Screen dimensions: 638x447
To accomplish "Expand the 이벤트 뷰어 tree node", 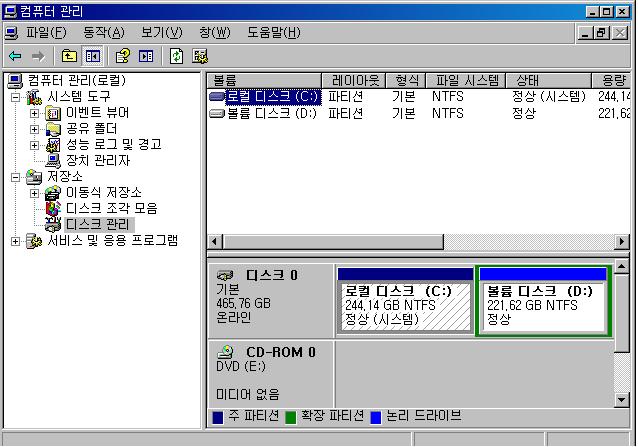I will [x=35, y=113].
